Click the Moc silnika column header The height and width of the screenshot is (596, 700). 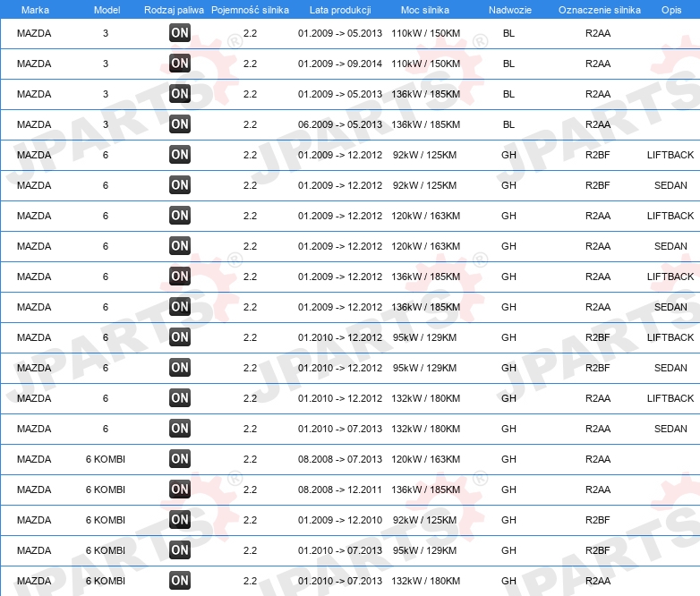click(425, 10)
